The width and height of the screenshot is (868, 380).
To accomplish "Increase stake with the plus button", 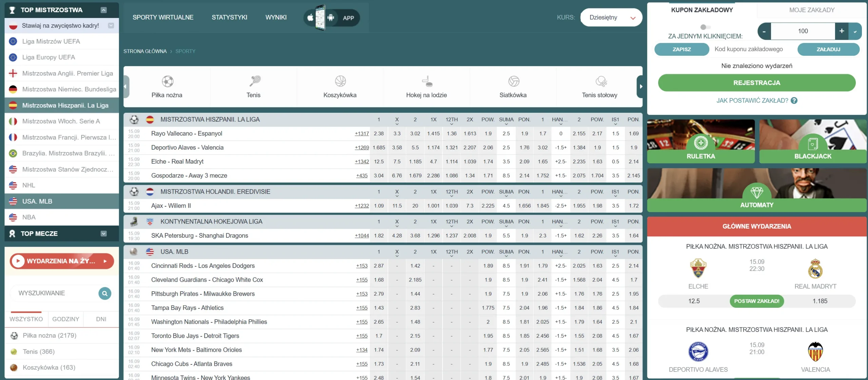I will pos(842,31).
